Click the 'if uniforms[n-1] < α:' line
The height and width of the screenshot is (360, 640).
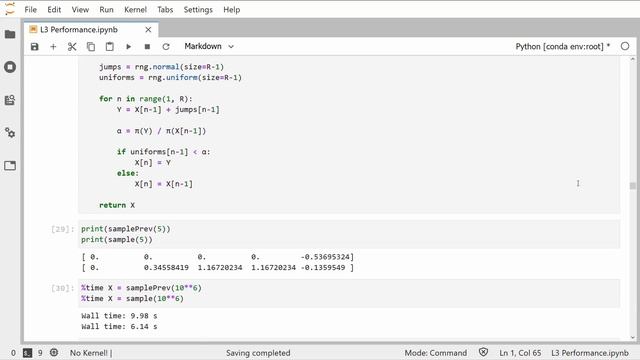pyautogui.click(x=163, y=152)
